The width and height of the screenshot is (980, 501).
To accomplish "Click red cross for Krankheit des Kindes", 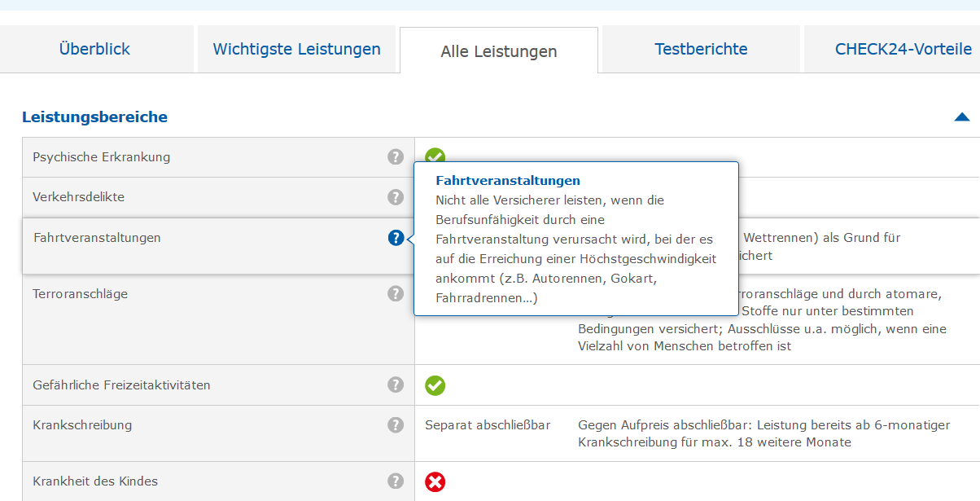I will click(435, 482).
